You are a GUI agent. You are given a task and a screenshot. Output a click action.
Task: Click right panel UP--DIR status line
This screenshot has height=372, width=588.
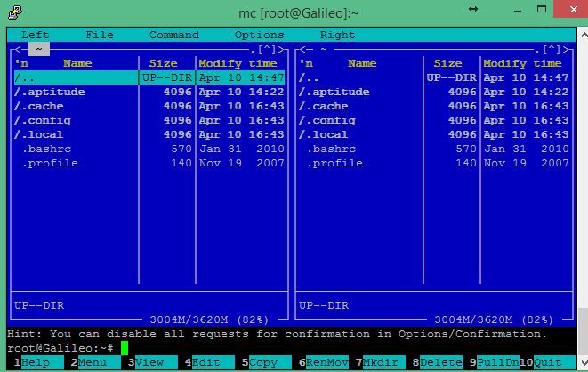324,305
